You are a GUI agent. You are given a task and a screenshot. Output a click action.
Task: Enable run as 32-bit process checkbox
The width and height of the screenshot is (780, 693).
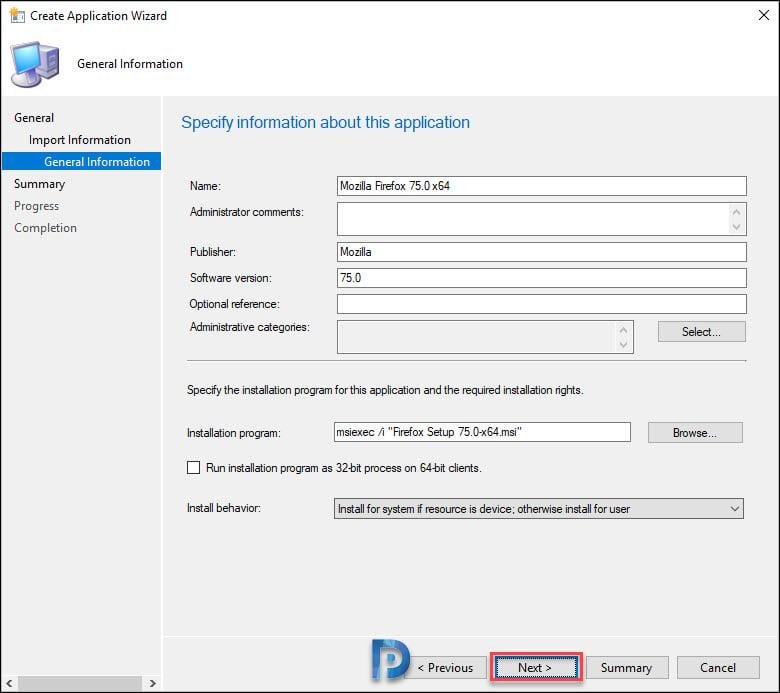coord(194,467)
